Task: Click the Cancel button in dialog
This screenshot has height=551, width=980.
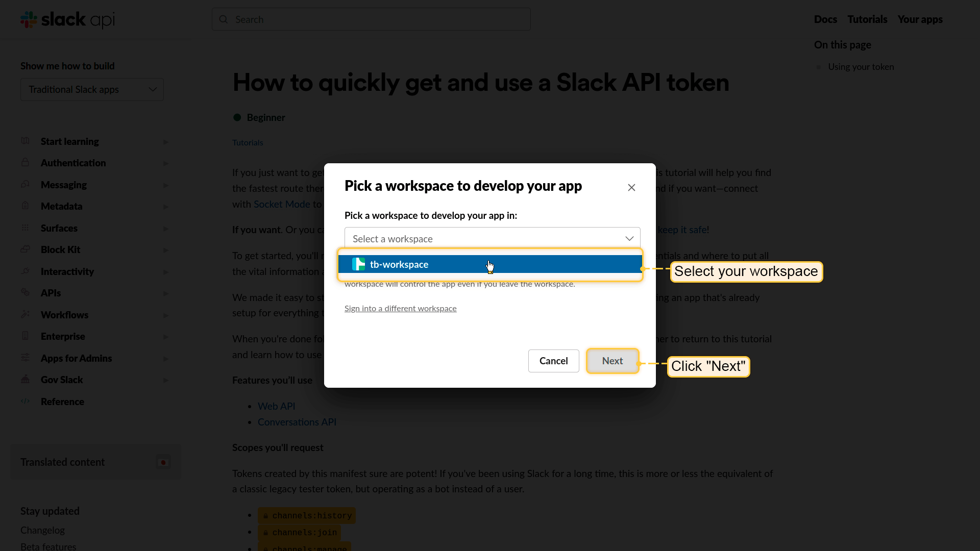Action: [x=553, y=361]
